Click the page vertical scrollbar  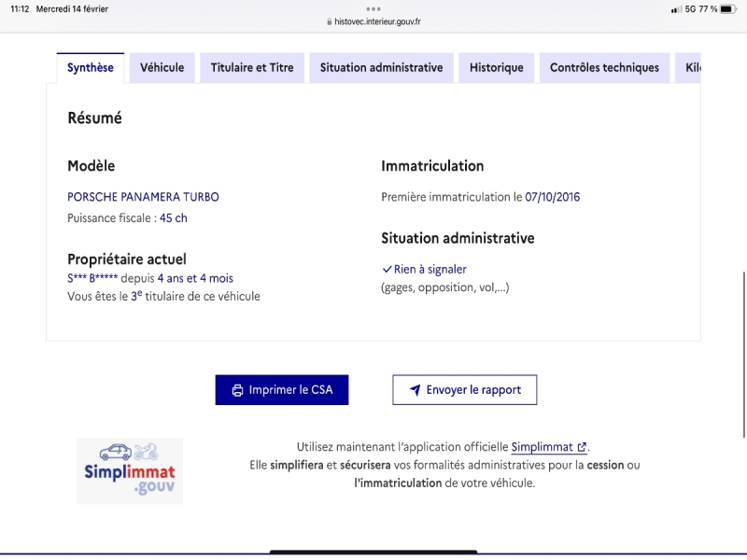click(x=744, y=355)
